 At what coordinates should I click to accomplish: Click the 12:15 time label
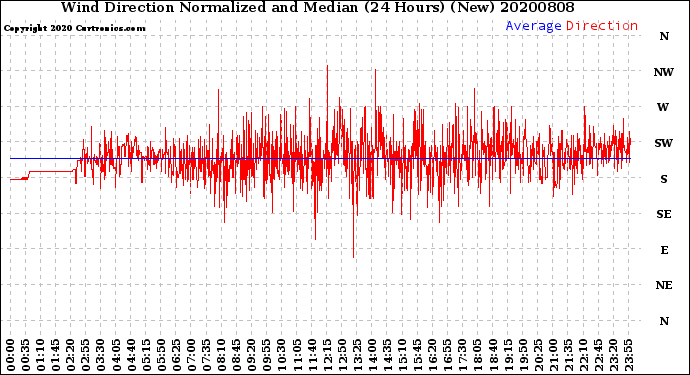coord(327,355)
